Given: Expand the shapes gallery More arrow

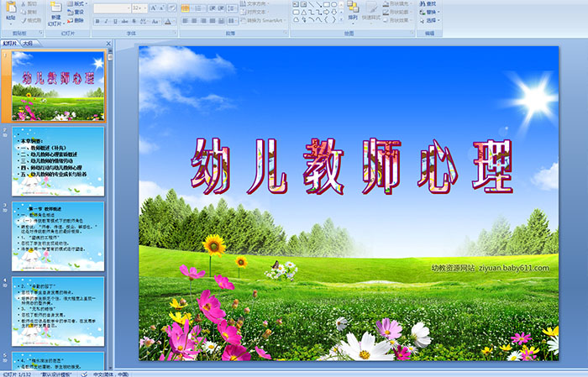Looking at the screenshot, I should (x=341, y=19).
